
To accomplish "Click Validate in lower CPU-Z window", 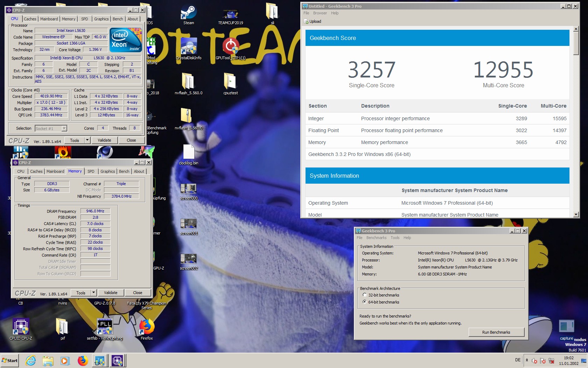I will pyautogui.click(x=111, y=293).
